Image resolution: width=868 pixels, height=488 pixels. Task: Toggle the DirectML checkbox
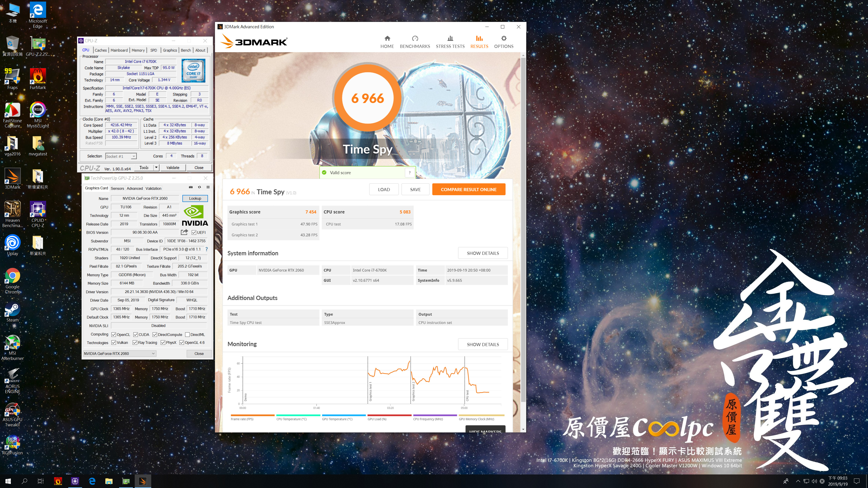pyautogui.click(x=188, y=334)
